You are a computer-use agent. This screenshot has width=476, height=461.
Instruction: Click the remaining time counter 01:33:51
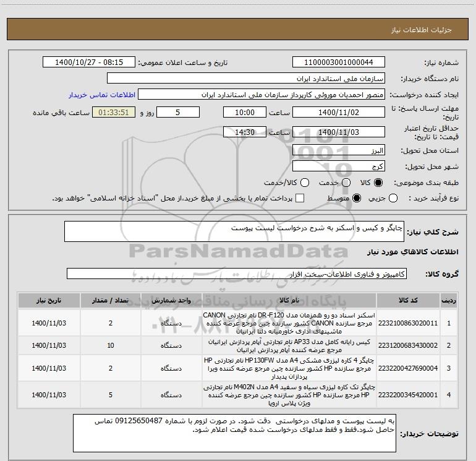pos(114,112)
